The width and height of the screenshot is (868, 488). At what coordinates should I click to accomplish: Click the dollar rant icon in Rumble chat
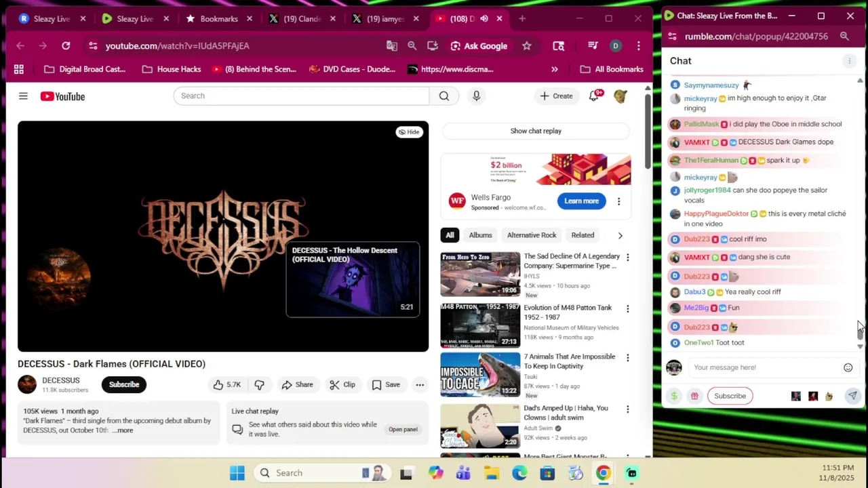click(x=674, y=396)
